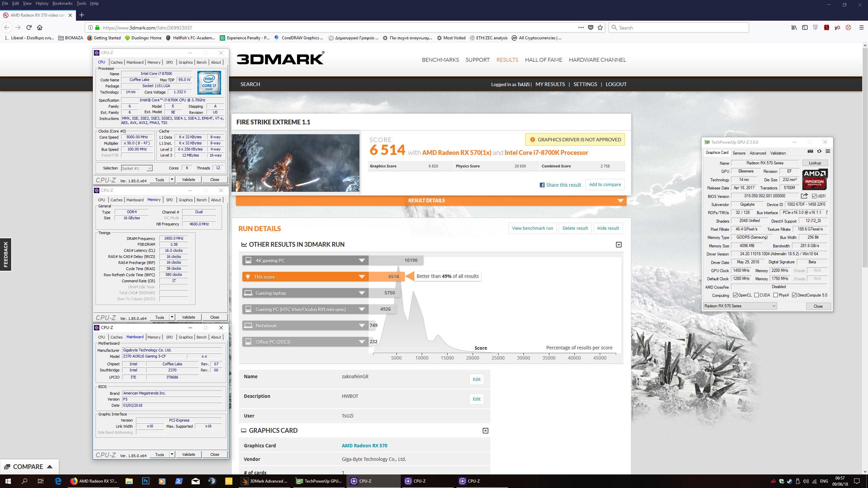Open GPU selection dropdown Radeon RX 570 Series
The image size is (868, 488).
(740, 306)
